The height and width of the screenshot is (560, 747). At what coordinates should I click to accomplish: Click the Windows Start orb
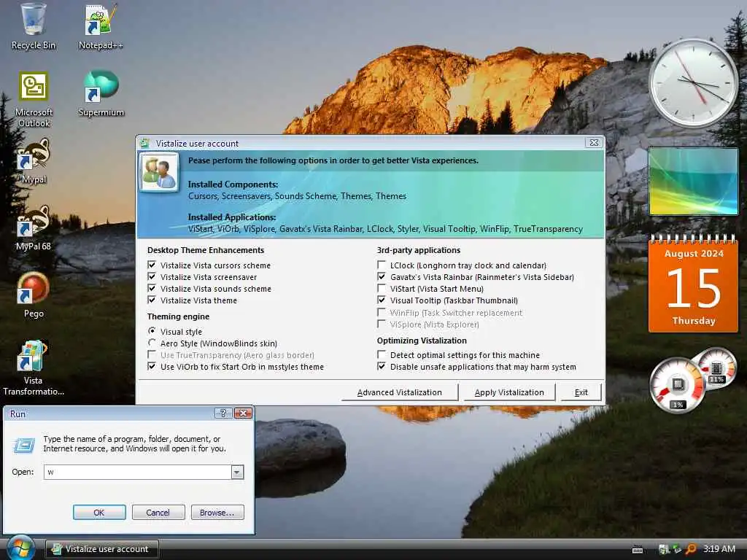point(20,548)
